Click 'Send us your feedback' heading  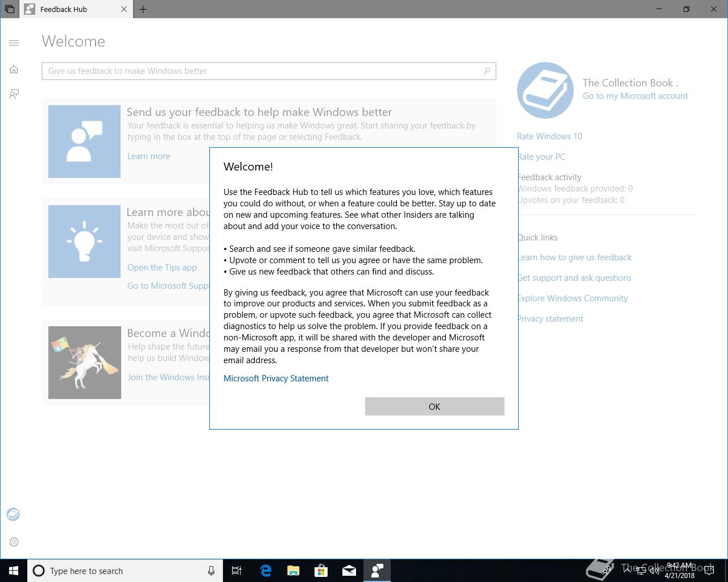coord(259,112)
